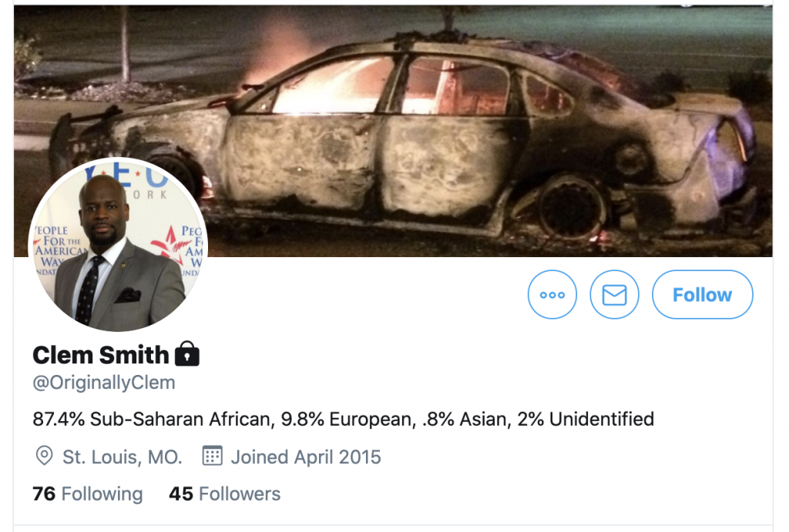Click the location pin icon
The image size is (789, 532).
click(x=44, y=456)
